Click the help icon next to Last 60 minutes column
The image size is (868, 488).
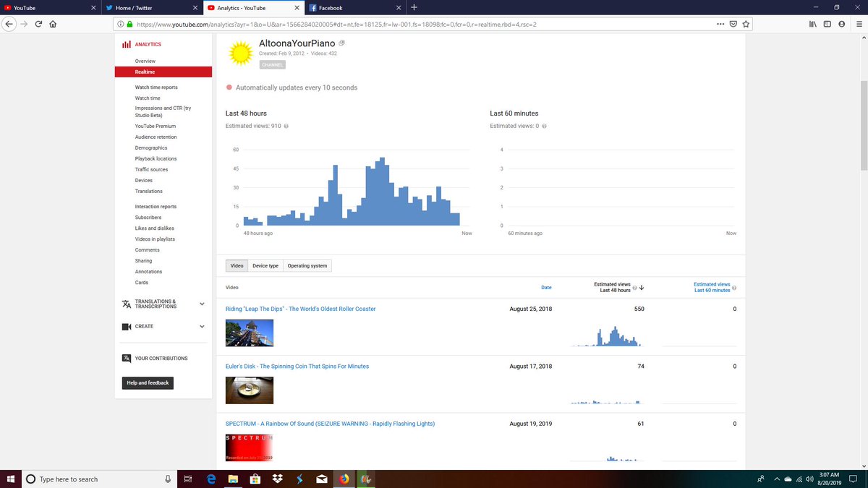click(734, 288)
